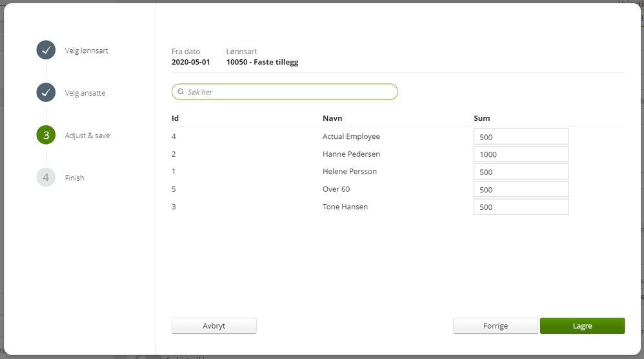Click the search magnifier icon
Screen dimensions: 644x359
click(181, 92)
